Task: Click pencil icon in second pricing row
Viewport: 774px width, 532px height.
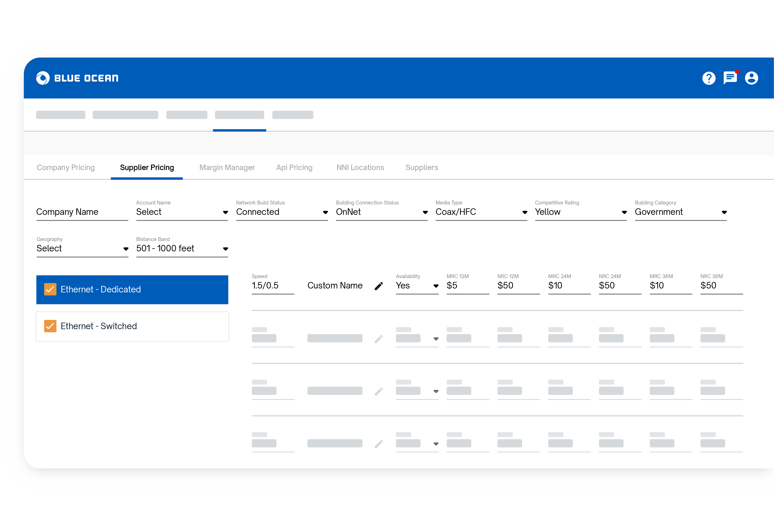Action: click(378, 339)
